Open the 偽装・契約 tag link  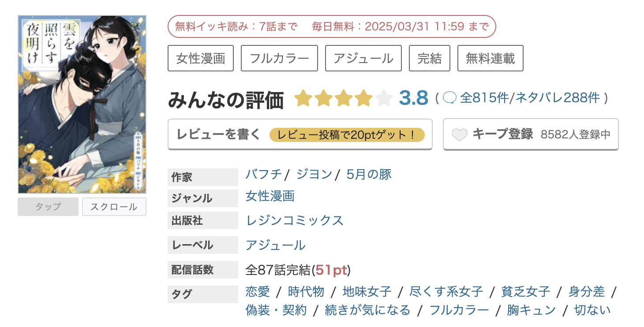tap(276, 310)
